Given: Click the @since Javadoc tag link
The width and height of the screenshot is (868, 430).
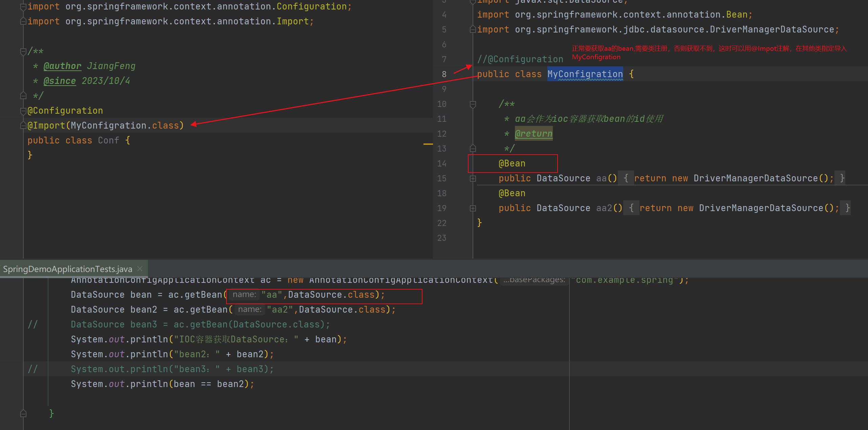Looking at the screenshot, I should click(x=60, y=81).
